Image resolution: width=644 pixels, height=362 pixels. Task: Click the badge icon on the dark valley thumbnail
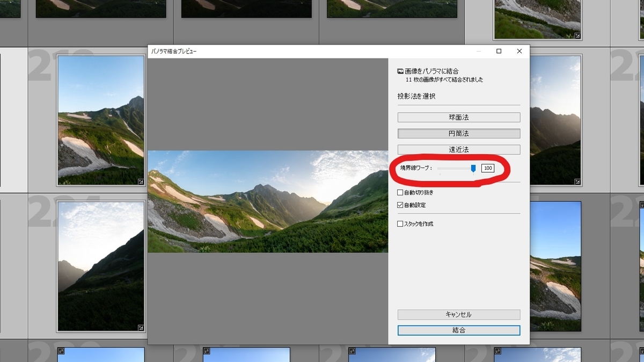point(141,327)
